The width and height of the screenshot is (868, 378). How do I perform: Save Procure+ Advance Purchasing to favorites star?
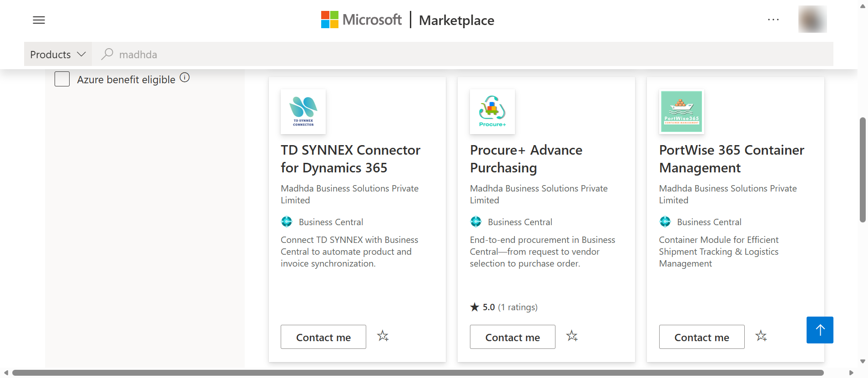572,336
